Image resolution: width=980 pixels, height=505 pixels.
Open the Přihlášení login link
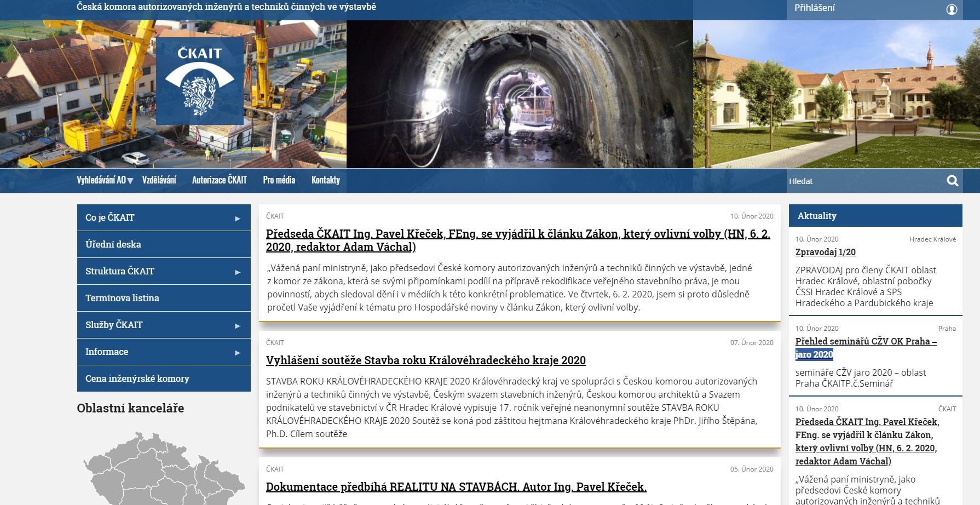point(815,8)
